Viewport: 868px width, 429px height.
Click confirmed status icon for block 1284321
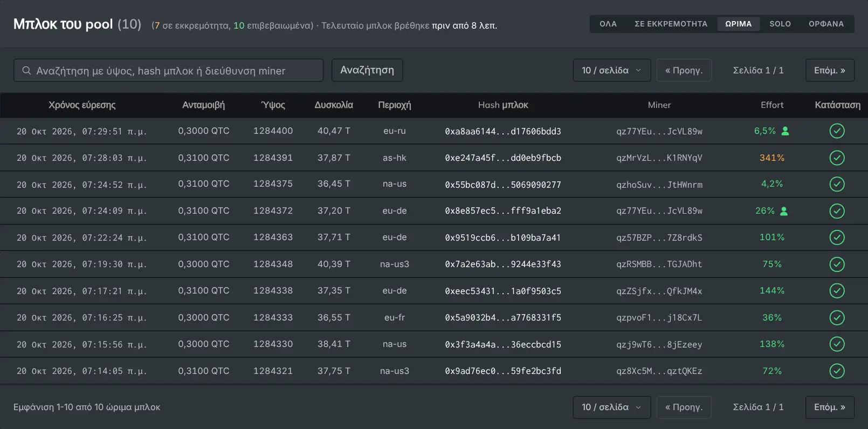pos(837,371)
